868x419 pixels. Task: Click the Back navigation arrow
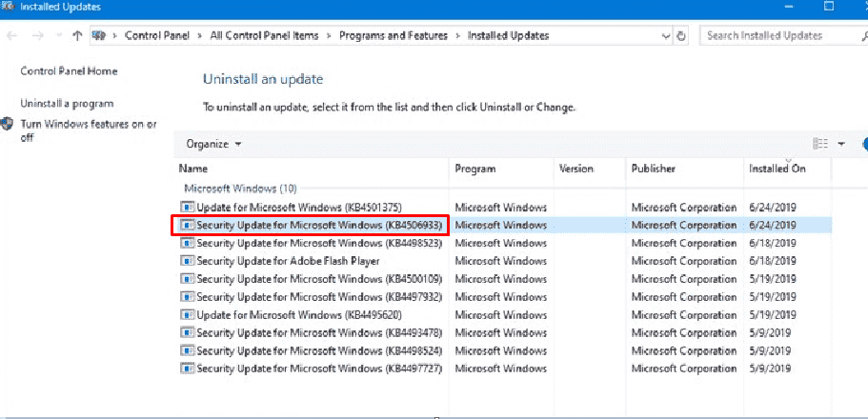(11, 36)
